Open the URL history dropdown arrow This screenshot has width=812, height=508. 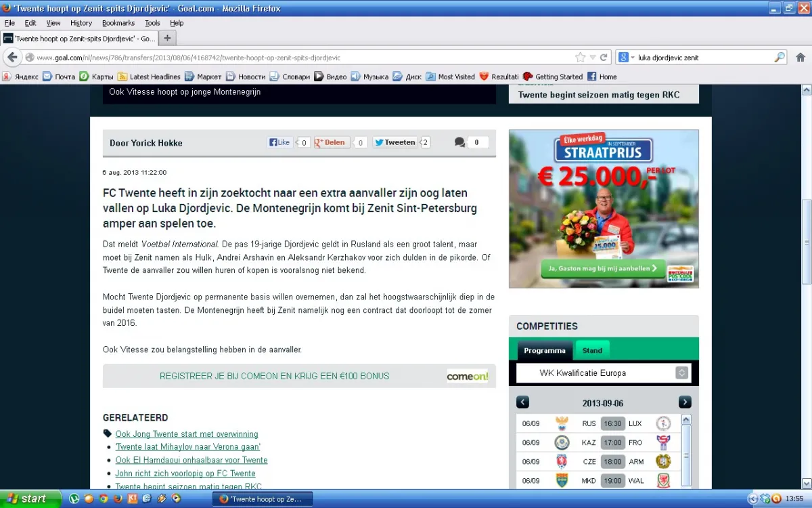(593, 58)
